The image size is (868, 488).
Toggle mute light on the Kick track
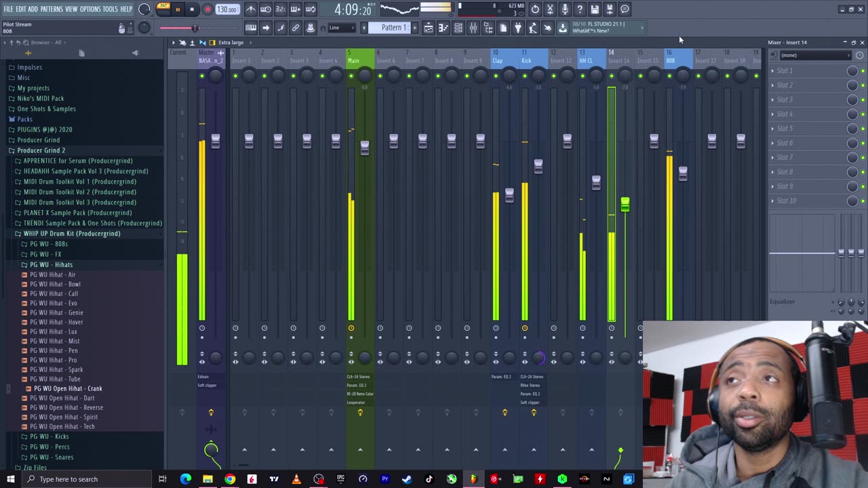click(x=525, y=75)
